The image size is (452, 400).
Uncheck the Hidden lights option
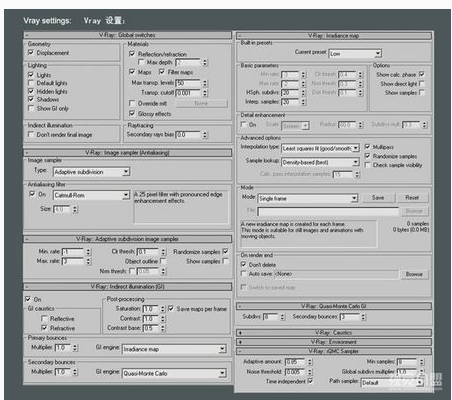[x=31, y=91]
